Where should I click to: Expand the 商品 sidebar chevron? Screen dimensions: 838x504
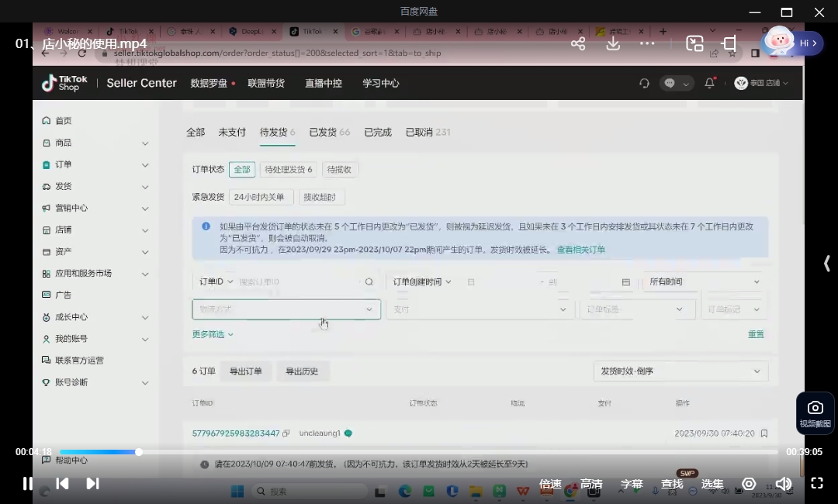coord(145,143)
